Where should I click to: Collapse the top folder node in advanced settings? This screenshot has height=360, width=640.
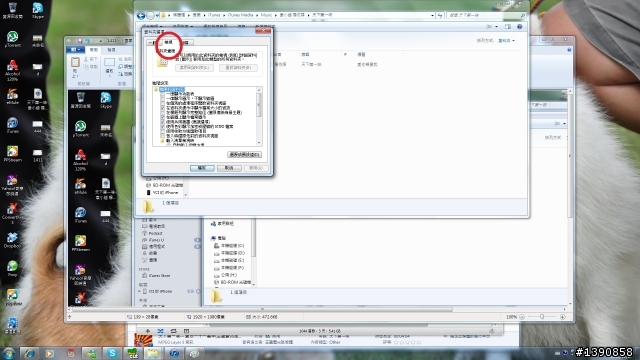[x=156, y=89]
